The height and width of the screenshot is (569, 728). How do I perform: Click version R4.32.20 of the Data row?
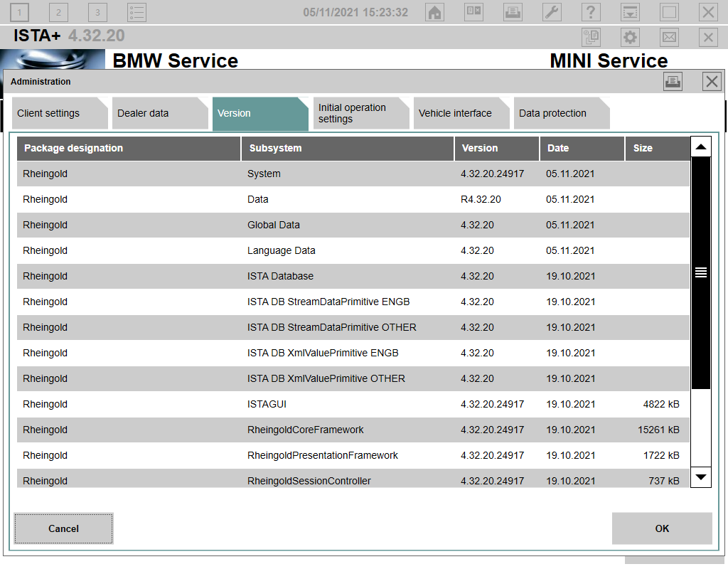(x=481, y=199)
